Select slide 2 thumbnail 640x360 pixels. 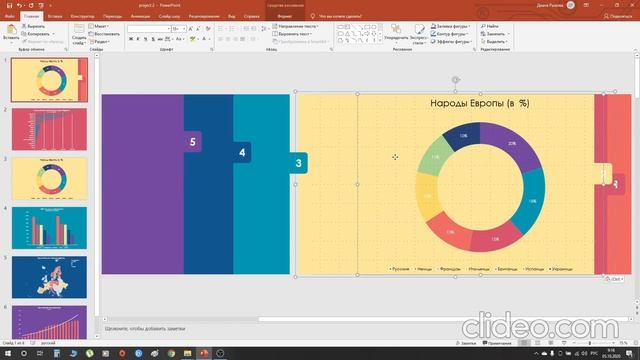49,129
